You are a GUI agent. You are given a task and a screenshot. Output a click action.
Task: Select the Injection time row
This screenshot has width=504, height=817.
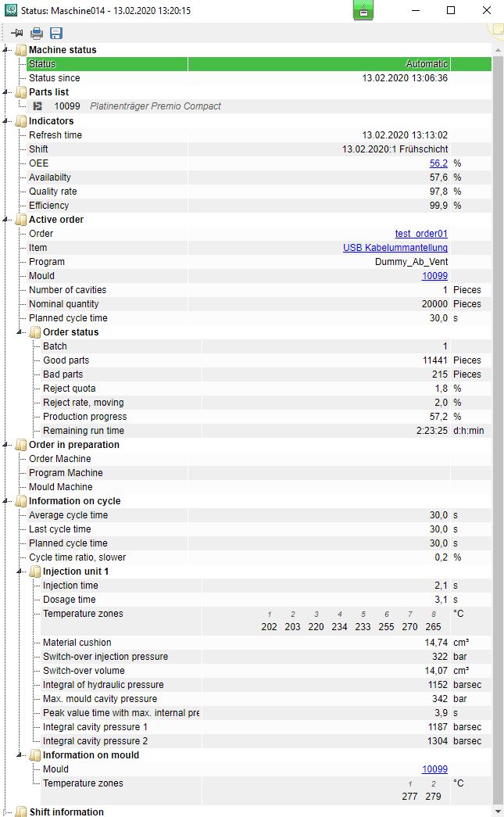(x=266, y=586)
